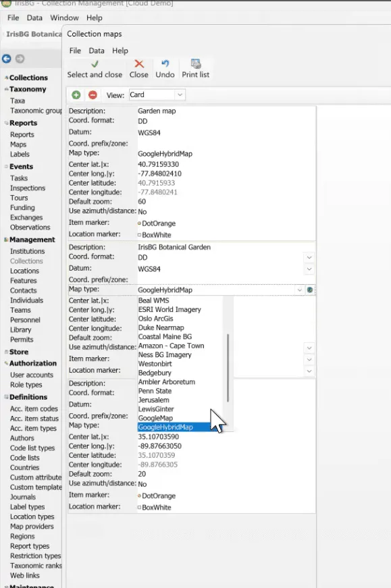This screenshot has width=391, height=588.
Task: Open Web links in the sidebar
Action: click(25, 576)
